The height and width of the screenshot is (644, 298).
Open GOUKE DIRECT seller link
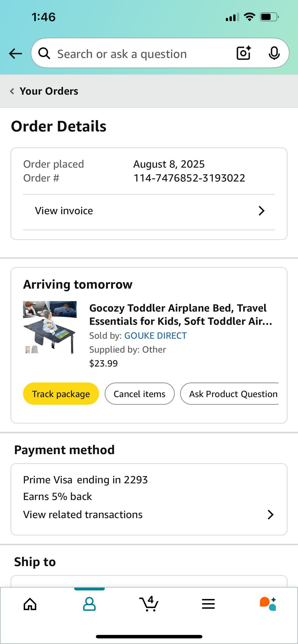pos(155,336)
